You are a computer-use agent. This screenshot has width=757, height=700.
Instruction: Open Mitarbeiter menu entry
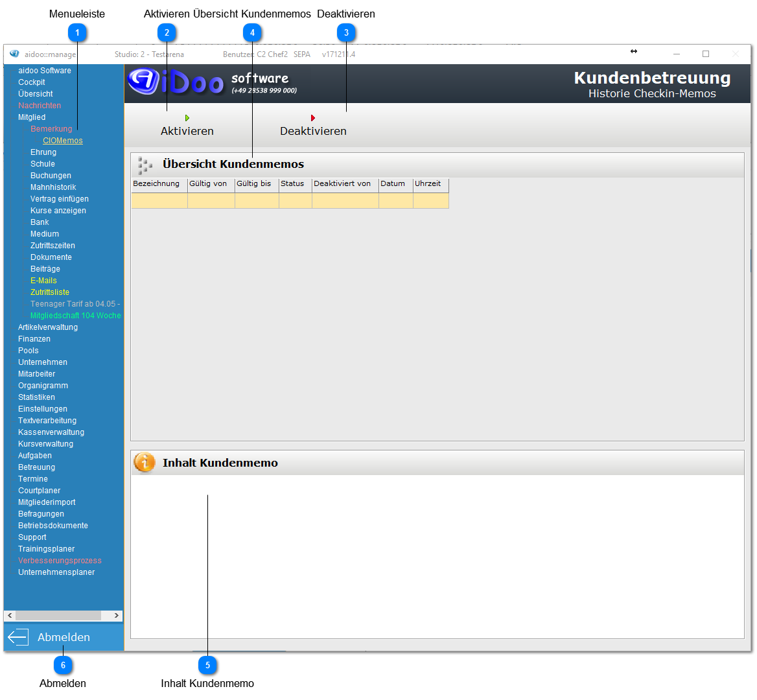click(37, 374)
